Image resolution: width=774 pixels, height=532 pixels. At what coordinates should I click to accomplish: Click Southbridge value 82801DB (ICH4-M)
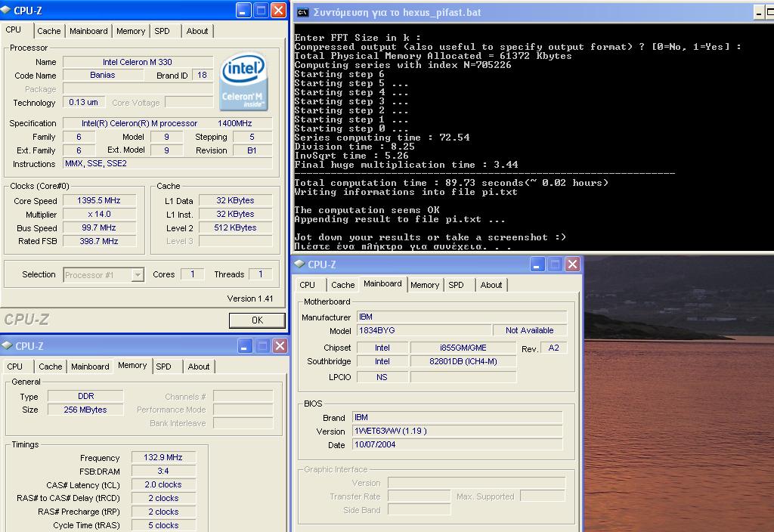[463, 361]
